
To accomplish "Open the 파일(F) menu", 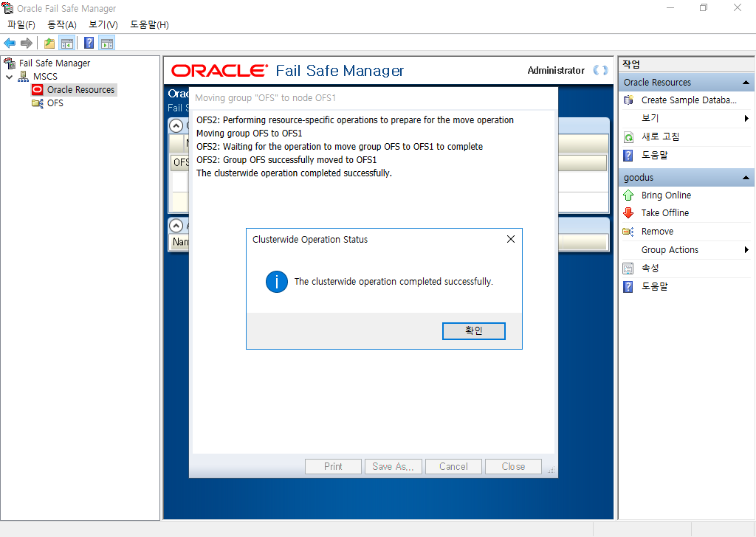I will point(21,24).
